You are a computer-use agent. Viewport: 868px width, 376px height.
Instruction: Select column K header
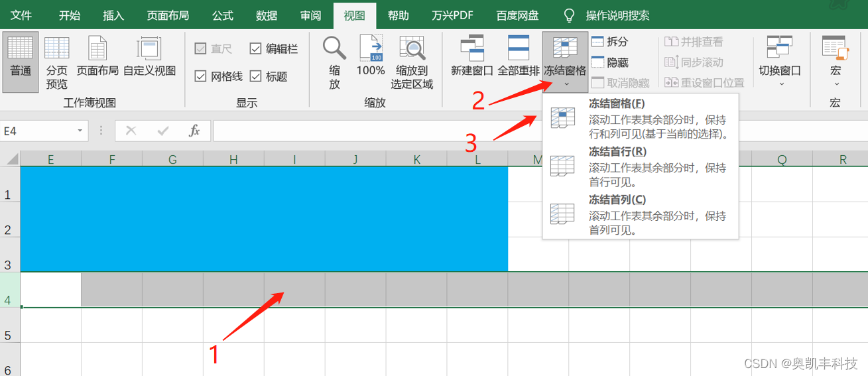pyautogui.click(x=416, y=158)
